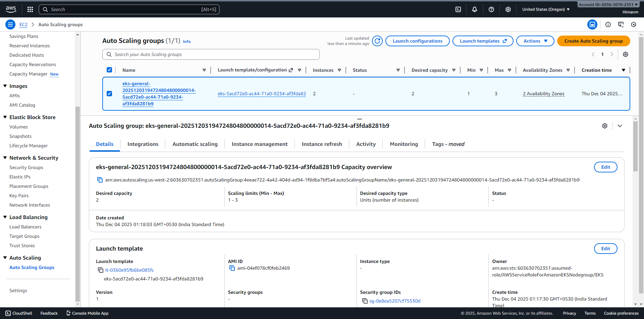
Task: Copy the launch template ID
Action: [100, 270]
